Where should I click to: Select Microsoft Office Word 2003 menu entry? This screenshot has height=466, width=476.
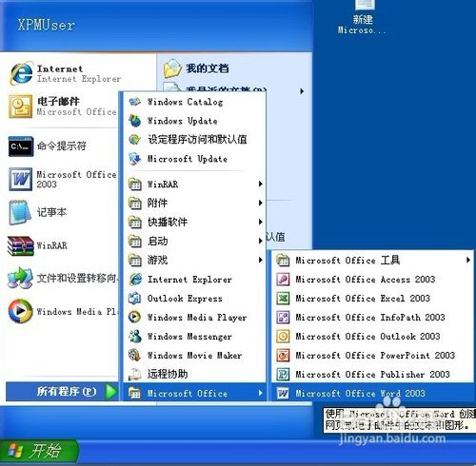coord(373,394)
